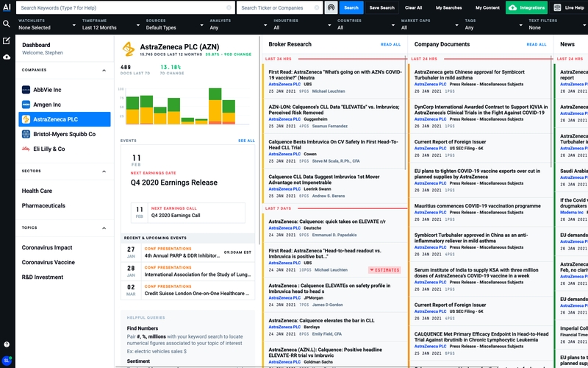Open Q4 2020 Earnings Call event
The width and height of the screenshot is (588, 368).
(x=188, y=213)
